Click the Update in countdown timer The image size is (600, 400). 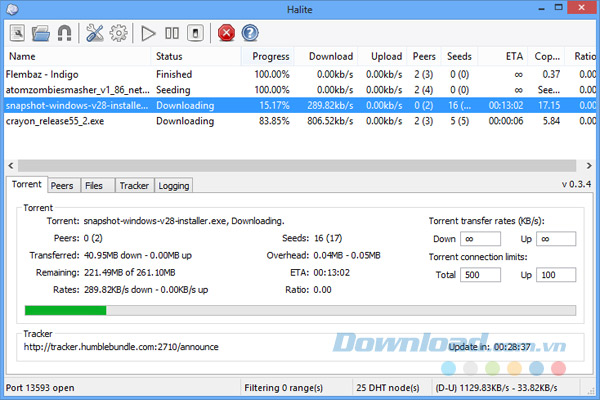tap(489, 347)
